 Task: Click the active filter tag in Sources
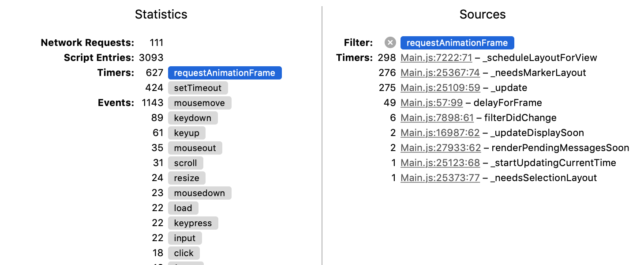pos(457,43)
